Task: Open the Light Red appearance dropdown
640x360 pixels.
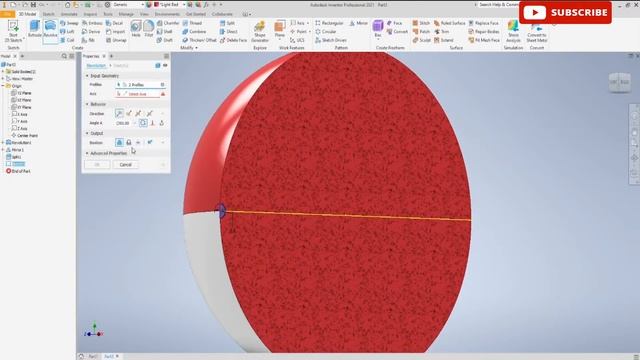Action: pos(184,4)
